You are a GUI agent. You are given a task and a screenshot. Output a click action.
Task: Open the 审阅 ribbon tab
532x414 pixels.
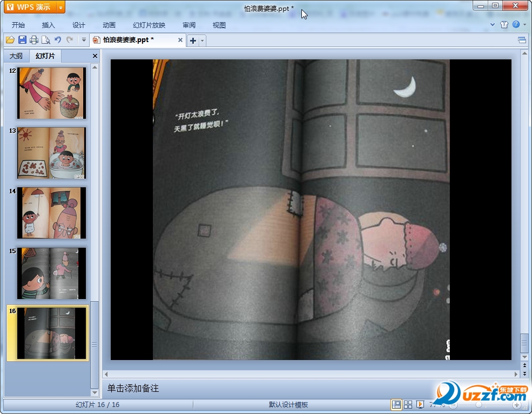(x=189, y=25)
